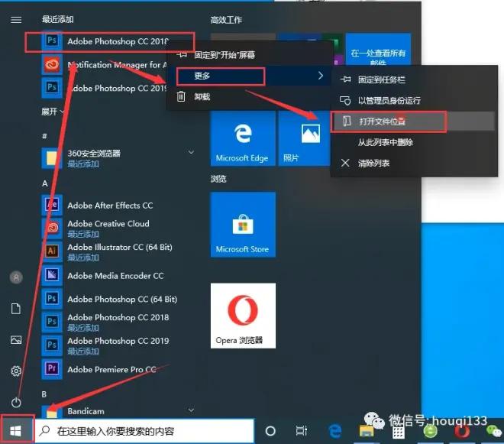Image resolution: width=504 pixels, height=444 pixels.
Task: Expand 更多 submenu arrow
Action: (320, 76)
